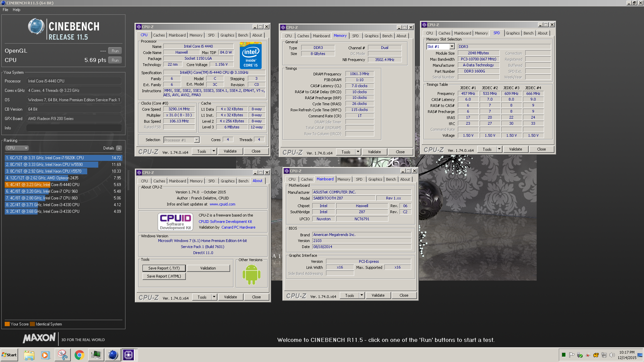This screenshot has height=362, width=644.
Task: Open the Help menu in Cinebench
Action: point(16,10)
